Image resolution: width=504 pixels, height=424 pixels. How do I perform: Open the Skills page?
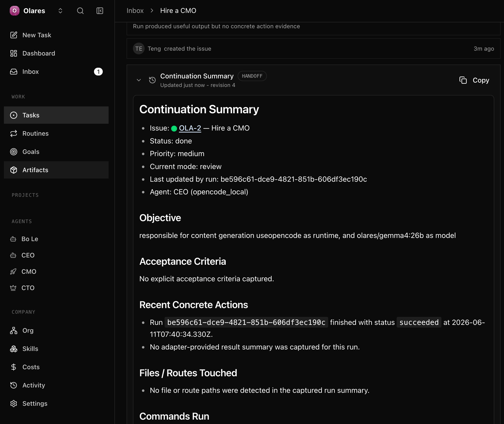tap(56, 349)
